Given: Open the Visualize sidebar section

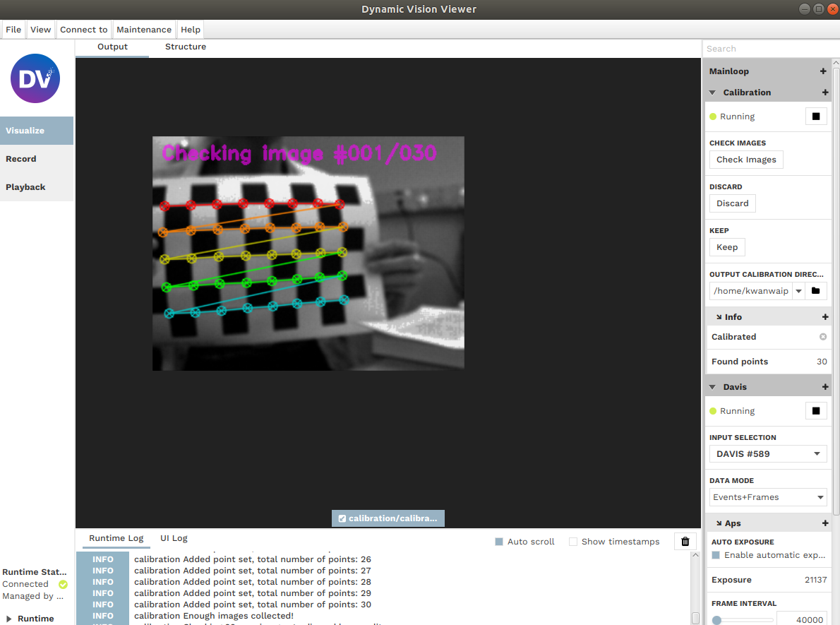Looking at the screenshot, I should (37, 130).
